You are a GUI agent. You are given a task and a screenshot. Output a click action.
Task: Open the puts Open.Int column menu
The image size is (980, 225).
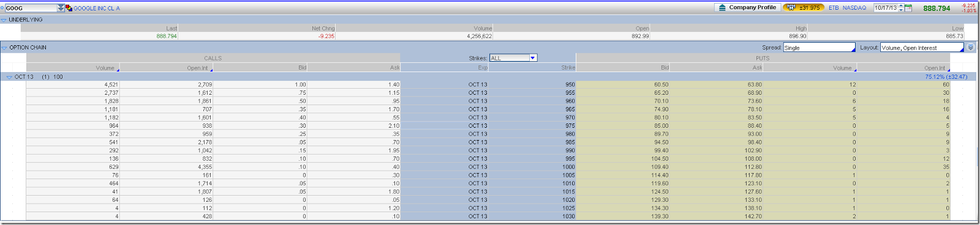tap(949, 70)
